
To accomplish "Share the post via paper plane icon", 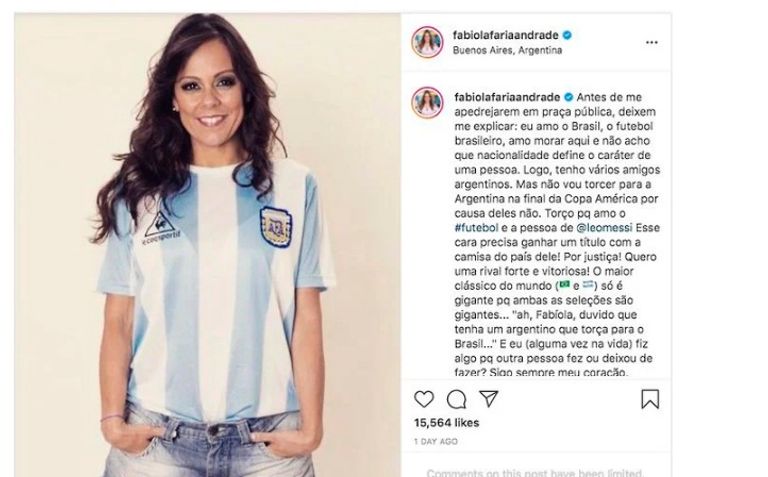I will pos(488,399).
